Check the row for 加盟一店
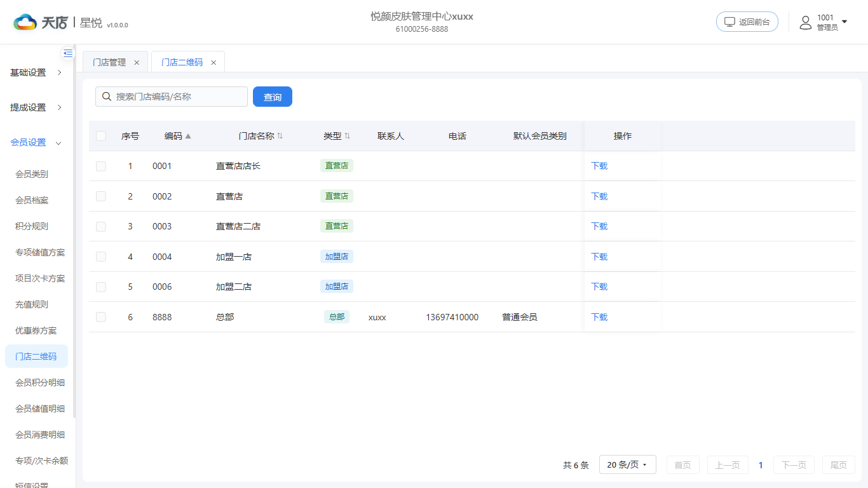Image resolution: width=868 pixels, height=488 pixels. [x=101, y=257]
